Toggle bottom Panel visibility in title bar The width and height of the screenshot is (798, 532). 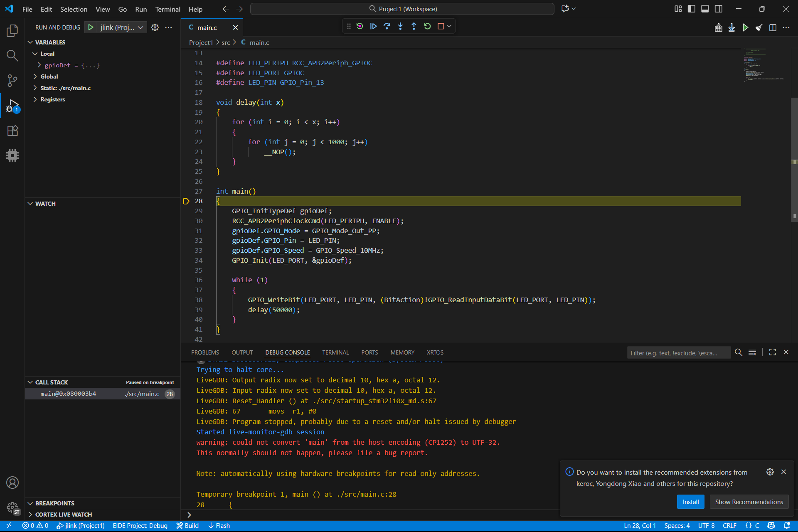pos(705,9)
